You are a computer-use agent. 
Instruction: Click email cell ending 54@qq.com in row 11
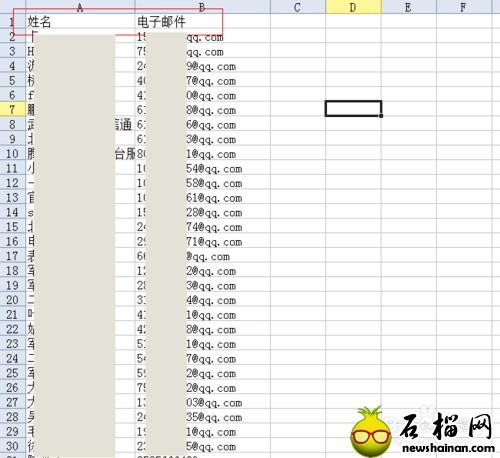[203, 168]
